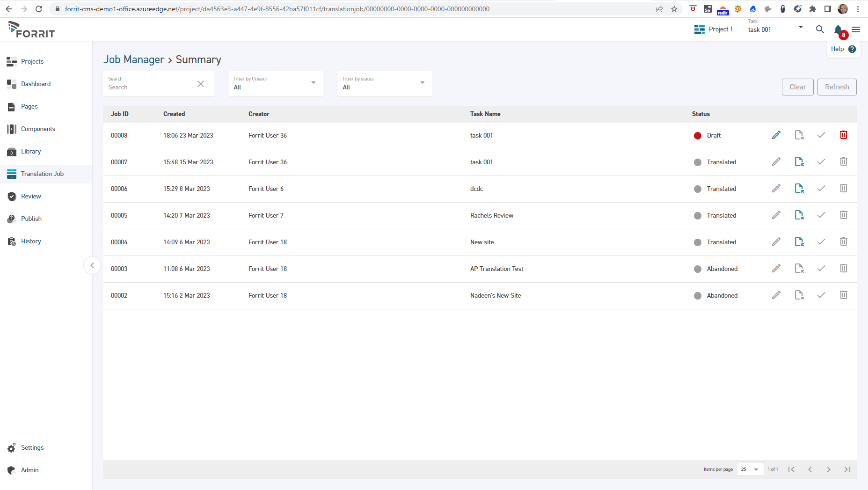The width and height of the screenshot is (868, 490).
Task: Click the checkmark icon for AP Translation Test
Action: [x=821, y=269]
